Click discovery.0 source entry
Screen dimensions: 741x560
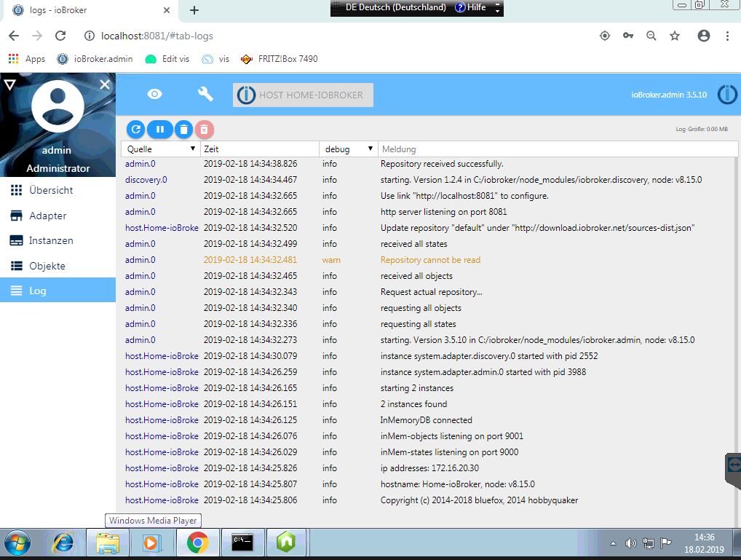pos(146,180)
